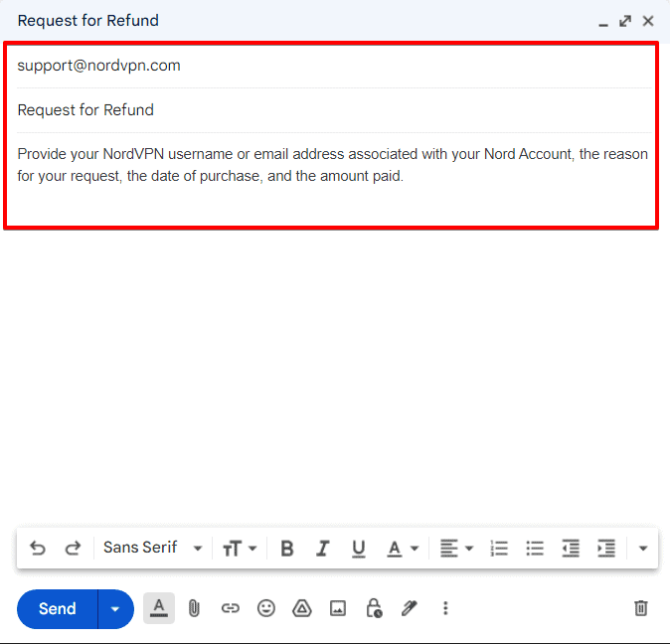Screen dimensions: 670x644
Task: Discard the draft with the trash icon
Action: point(641,608)
